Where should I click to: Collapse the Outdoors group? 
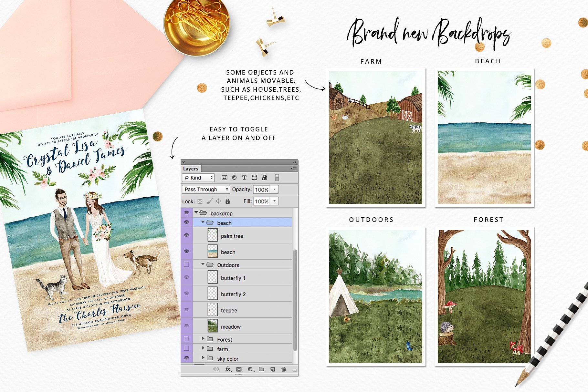pos(203,264)
